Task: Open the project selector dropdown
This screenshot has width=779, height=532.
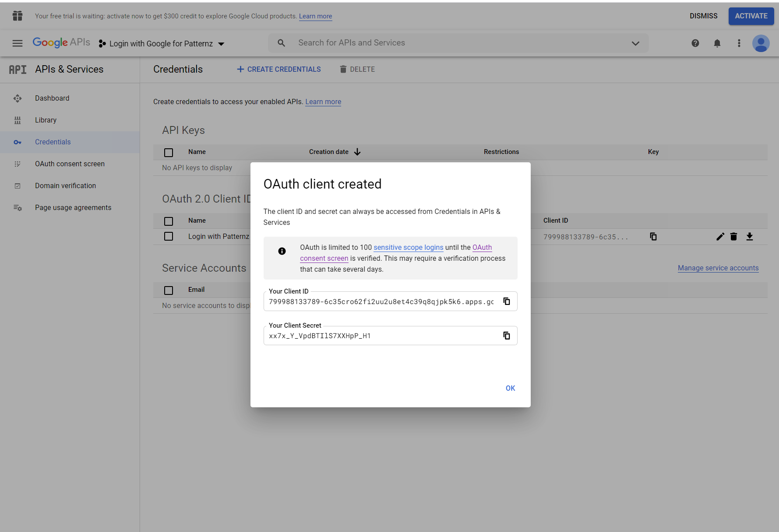Action: pyautogui.click(x=162, y=44)
